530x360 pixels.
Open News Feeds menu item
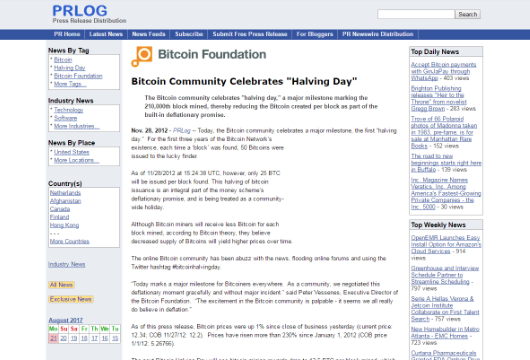[x=149, y=34]
